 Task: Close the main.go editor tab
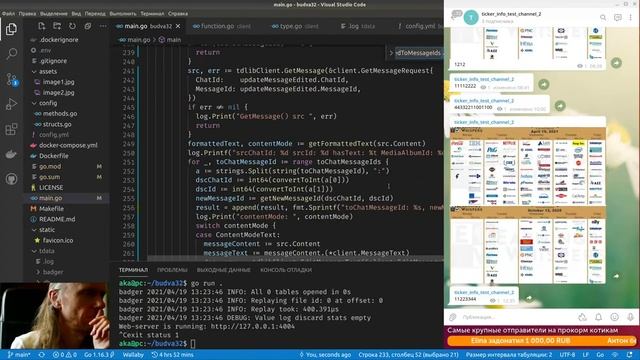[x=178, y=26]
